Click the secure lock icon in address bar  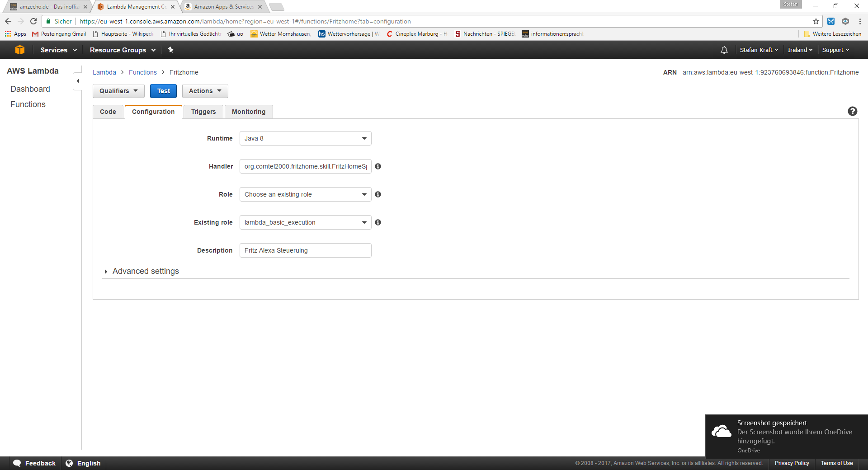48,21
